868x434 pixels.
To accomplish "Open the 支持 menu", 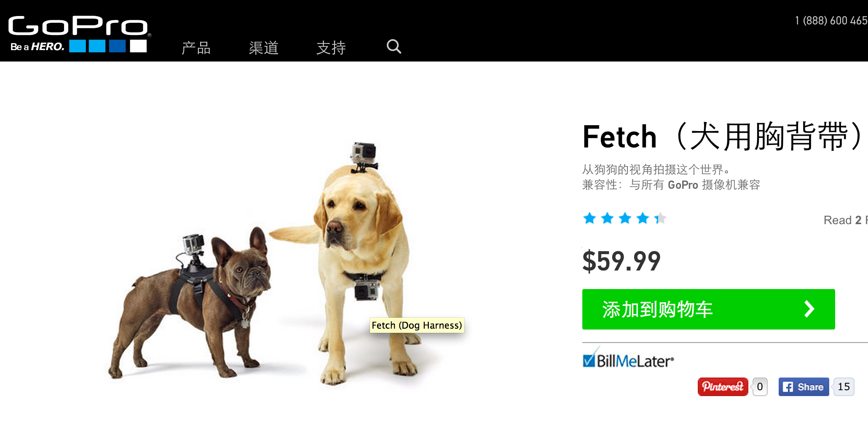I will click(x=331, y=48).
